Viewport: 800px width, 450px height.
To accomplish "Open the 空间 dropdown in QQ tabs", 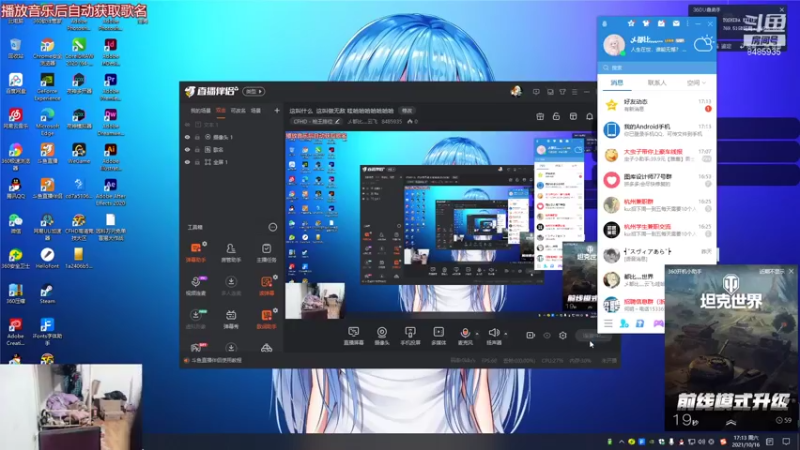I will (x=696, y=83).
